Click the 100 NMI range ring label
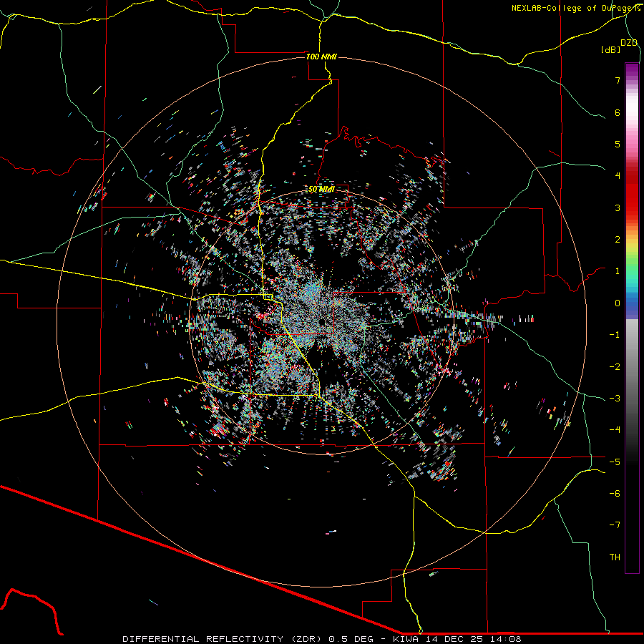The width and height of the screenshot is (644, 644). (321, 57)
